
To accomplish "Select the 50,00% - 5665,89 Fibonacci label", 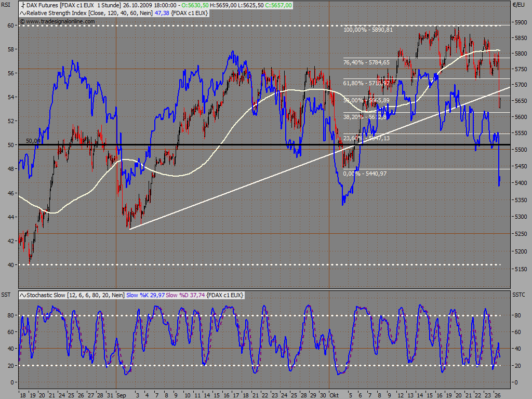I will coord(366,100).
